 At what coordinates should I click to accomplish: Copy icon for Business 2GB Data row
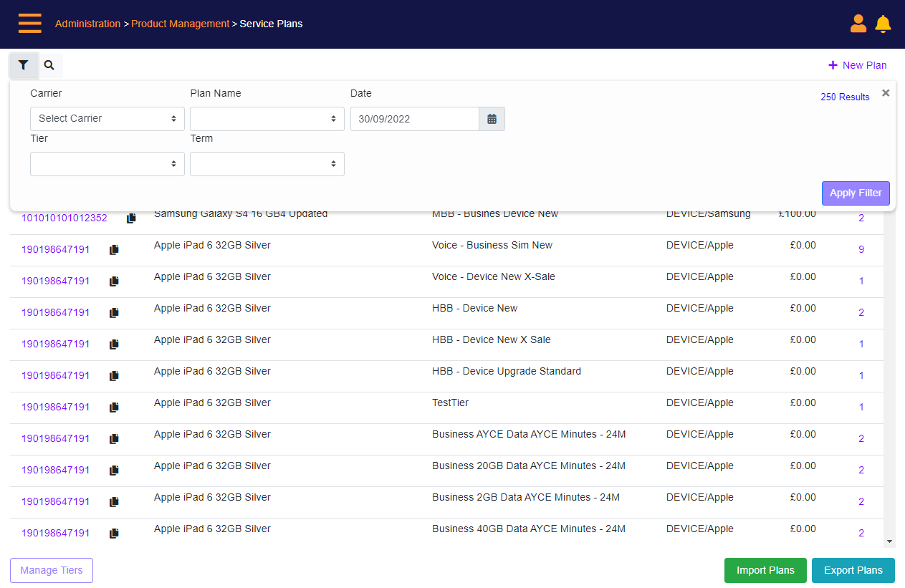pyautogui.click(x=114, y=502)
